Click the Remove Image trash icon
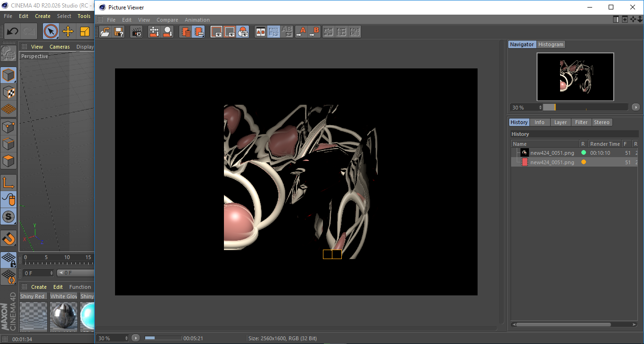644x344 pixels. 186,32
